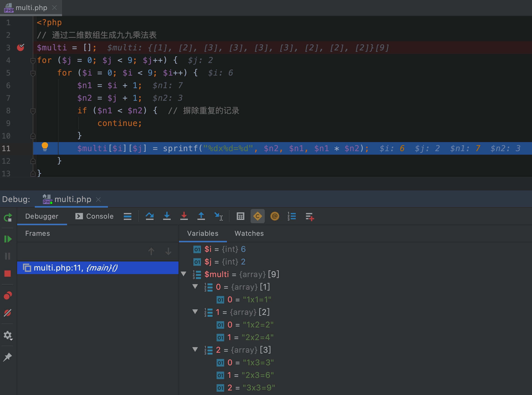Fold the if block at line 8

pos(33,111)
